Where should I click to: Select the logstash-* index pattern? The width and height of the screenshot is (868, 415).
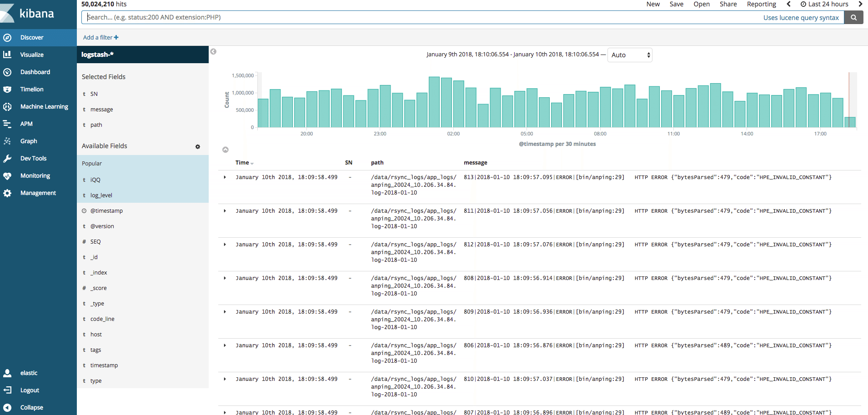[x=97, y=55]
